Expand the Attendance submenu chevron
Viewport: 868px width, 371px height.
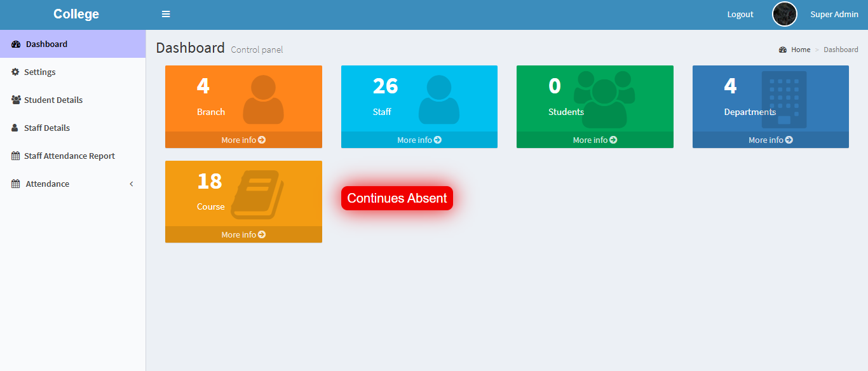(132, 184)
